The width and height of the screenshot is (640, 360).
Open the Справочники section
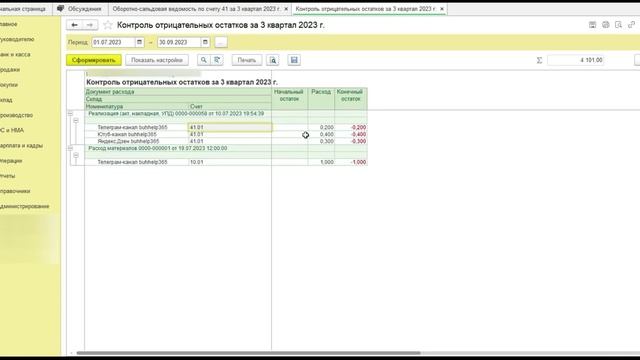point(15,191)
